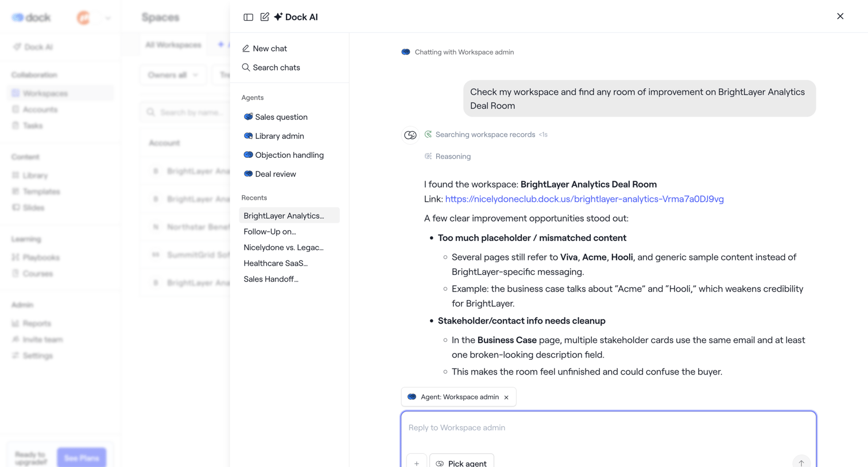
Task: Open the BrightLayer Analytics workspace link
Action: [584, 199]
